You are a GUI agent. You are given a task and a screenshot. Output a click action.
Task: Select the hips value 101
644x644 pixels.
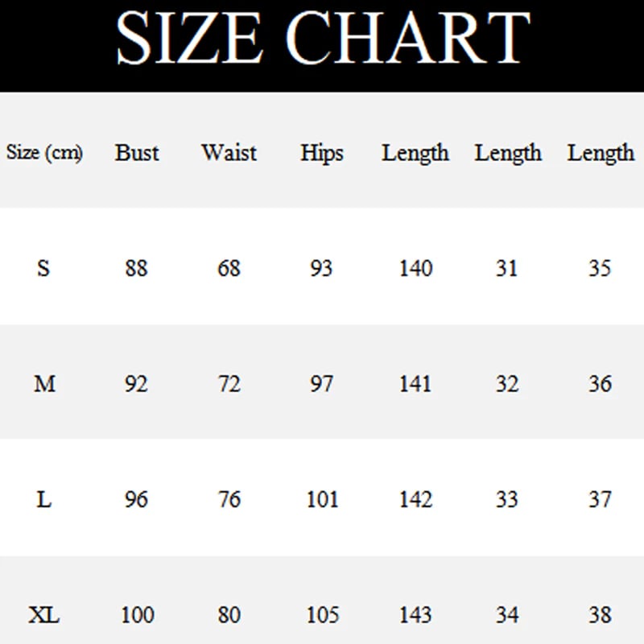322,500
